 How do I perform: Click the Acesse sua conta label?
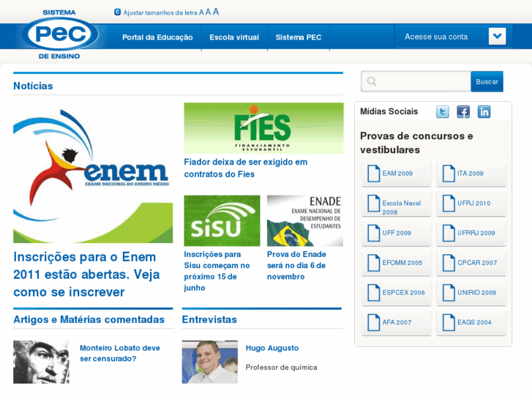click(436, 37)
